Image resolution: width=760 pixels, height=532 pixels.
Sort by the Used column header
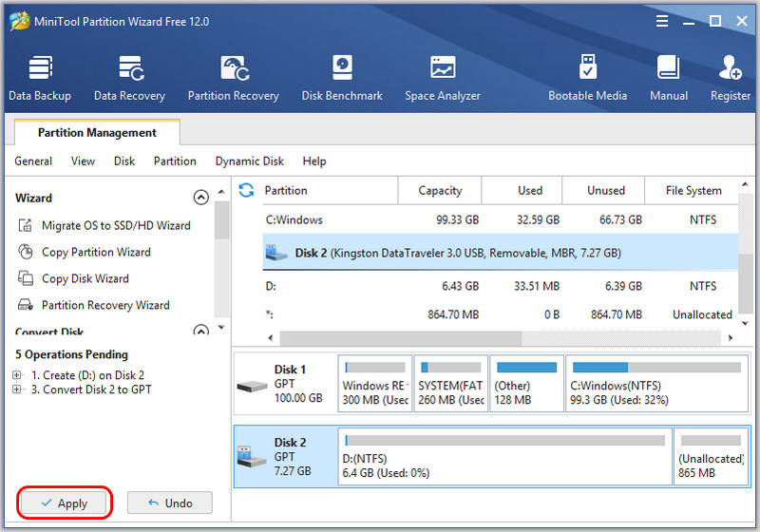pyautogui.click(x=522, y=190)
